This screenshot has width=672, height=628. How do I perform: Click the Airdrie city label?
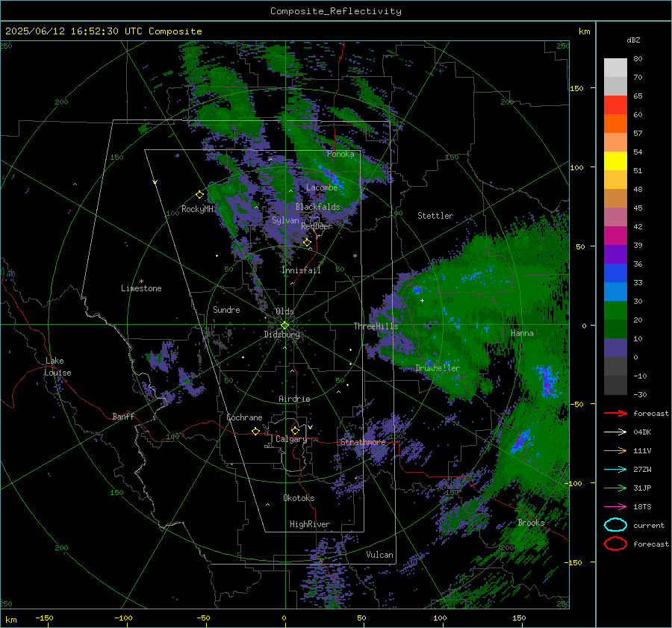pyautogui.click(x=294, y=399)
